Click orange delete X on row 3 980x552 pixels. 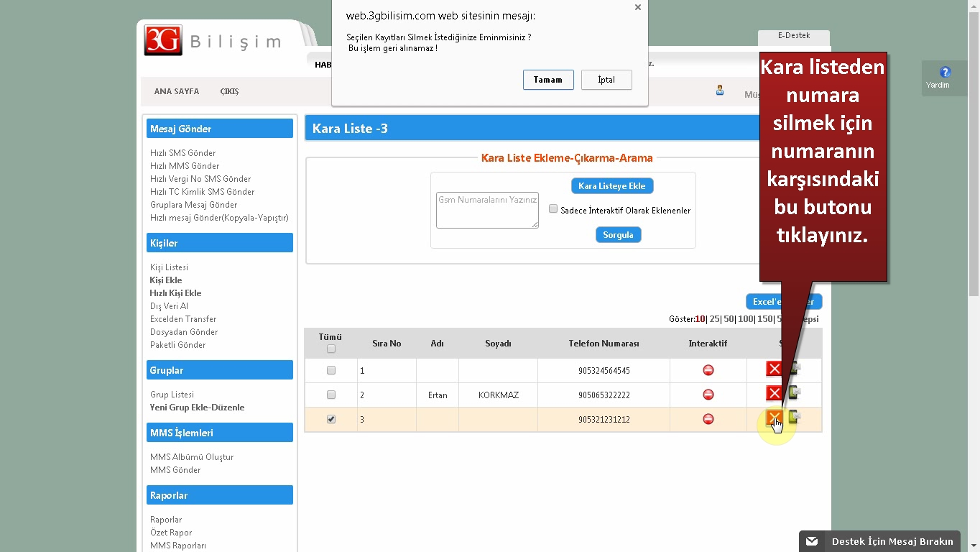pos(774,418)
